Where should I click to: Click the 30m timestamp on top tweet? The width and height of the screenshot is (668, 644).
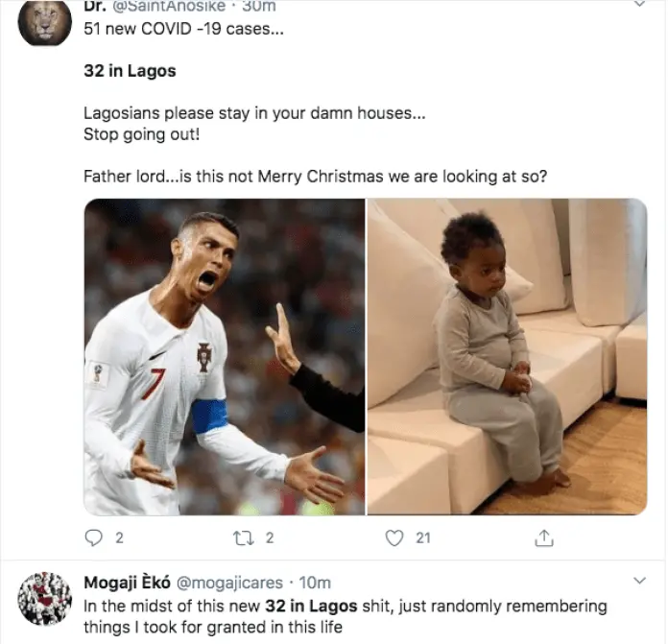pyautogui.click(x=259, y=6)
